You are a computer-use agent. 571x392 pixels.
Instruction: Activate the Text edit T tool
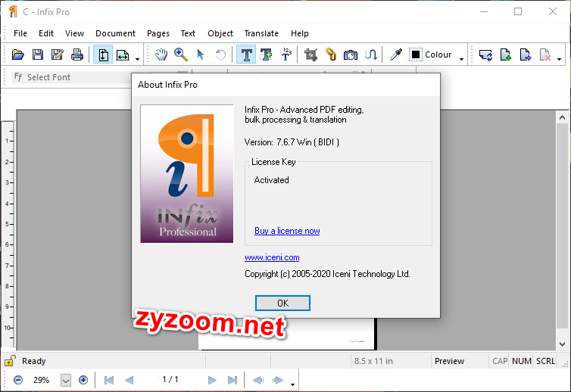click(x=246, y=54)
